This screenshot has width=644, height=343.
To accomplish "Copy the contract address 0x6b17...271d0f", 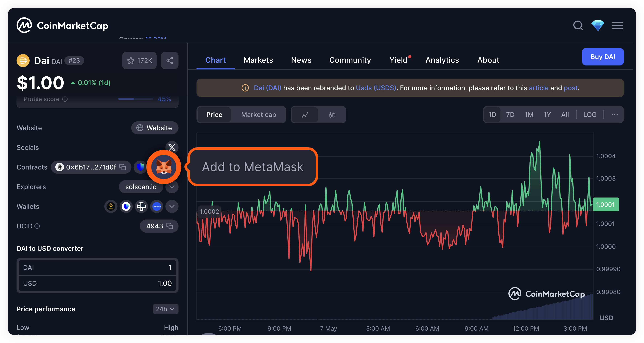I will [x=123, y=167].
